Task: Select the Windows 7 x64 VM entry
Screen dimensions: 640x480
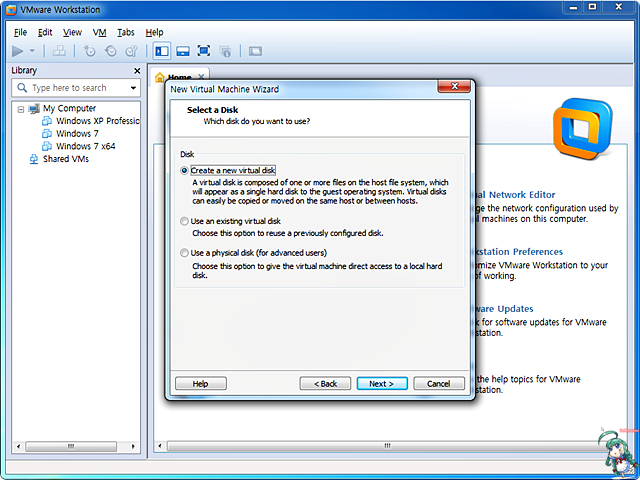Action: click(86, 146)
